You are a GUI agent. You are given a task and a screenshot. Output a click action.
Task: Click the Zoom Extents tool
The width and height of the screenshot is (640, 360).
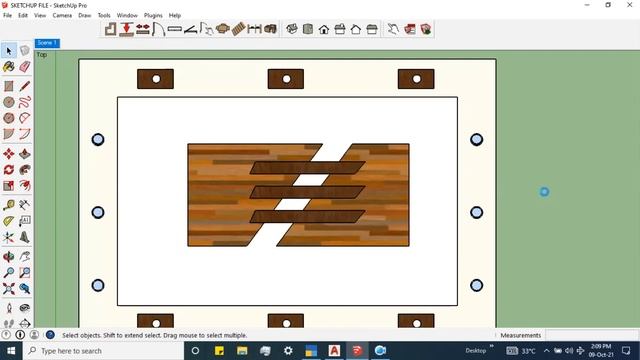[x=9, y=289]
